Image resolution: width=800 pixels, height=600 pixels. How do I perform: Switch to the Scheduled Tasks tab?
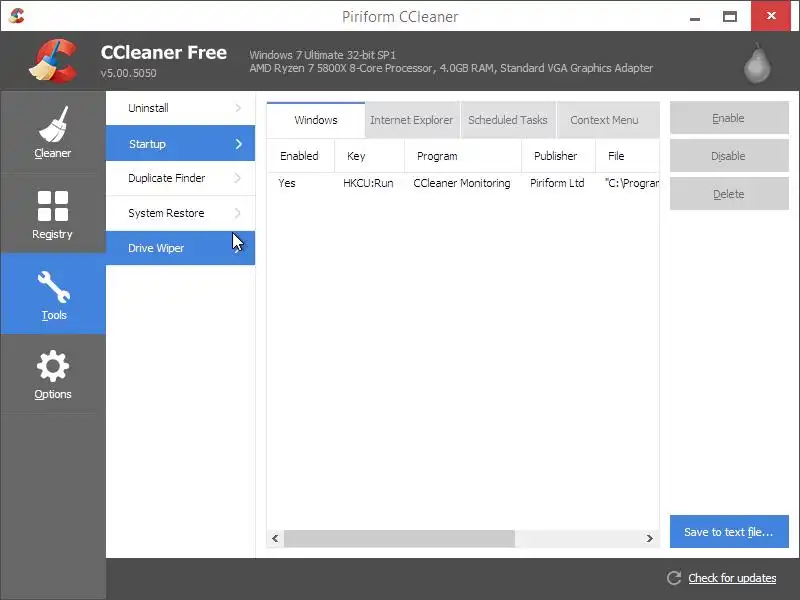[x=508, y=120]
